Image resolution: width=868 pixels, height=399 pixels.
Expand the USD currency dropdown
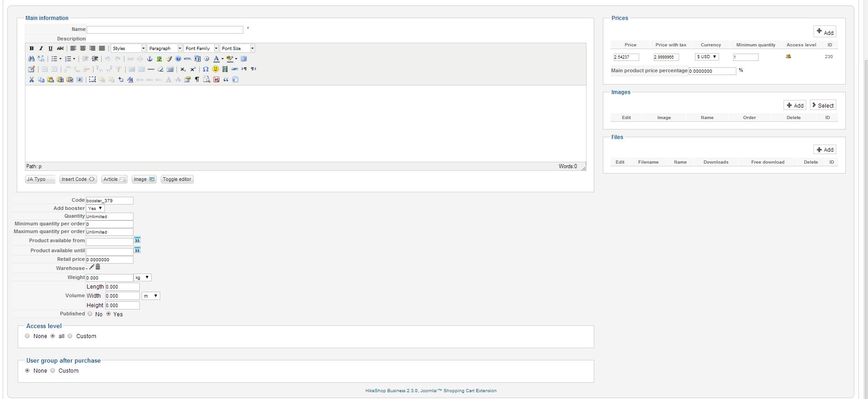coord(707,57)
